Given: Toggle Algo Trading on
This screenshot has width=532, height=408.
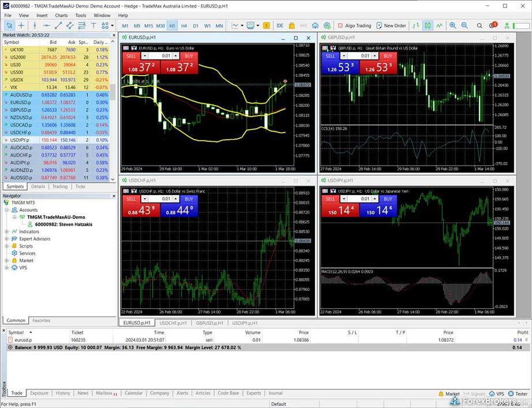Looking at the screenshot, I should (x=354, y=25).
